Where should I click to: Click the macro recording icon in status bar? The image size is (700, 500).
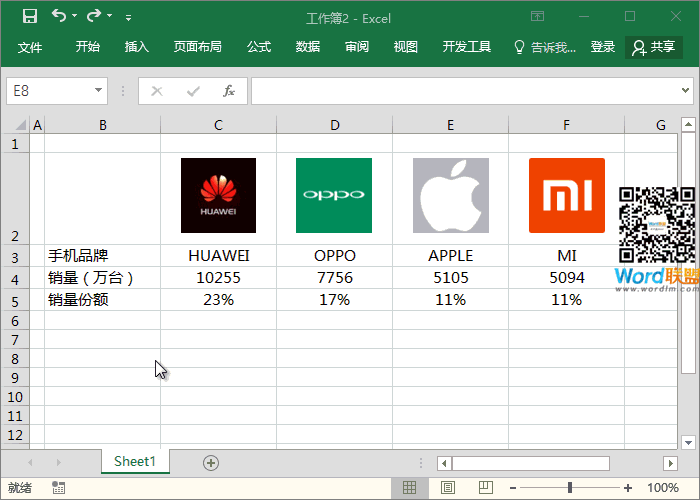pyautogui.click(x=58, y=488)
